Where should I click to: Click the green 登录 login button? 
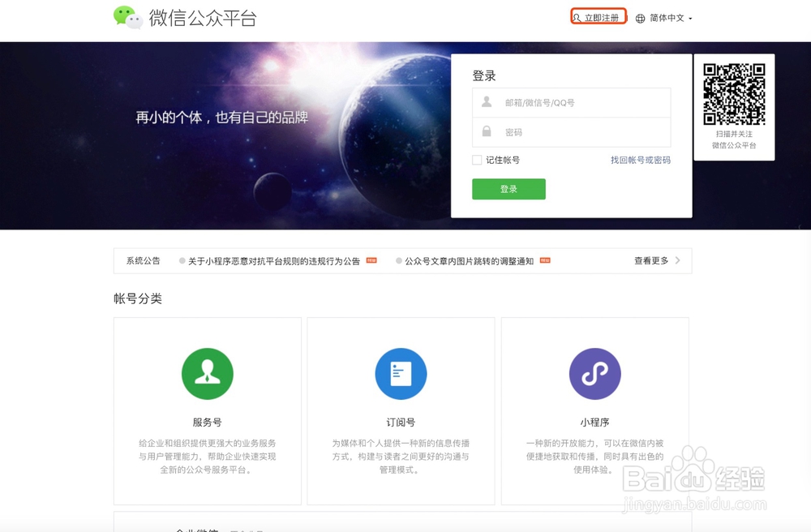click(508, 188)
